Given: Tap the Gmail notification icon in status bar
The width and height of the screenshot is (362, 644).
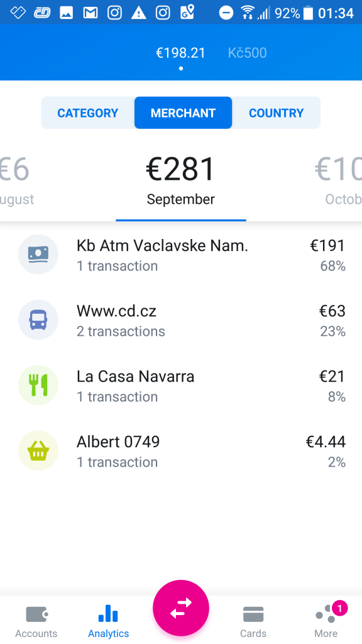Looking at the screenshot, I should (x=90, y=13).
